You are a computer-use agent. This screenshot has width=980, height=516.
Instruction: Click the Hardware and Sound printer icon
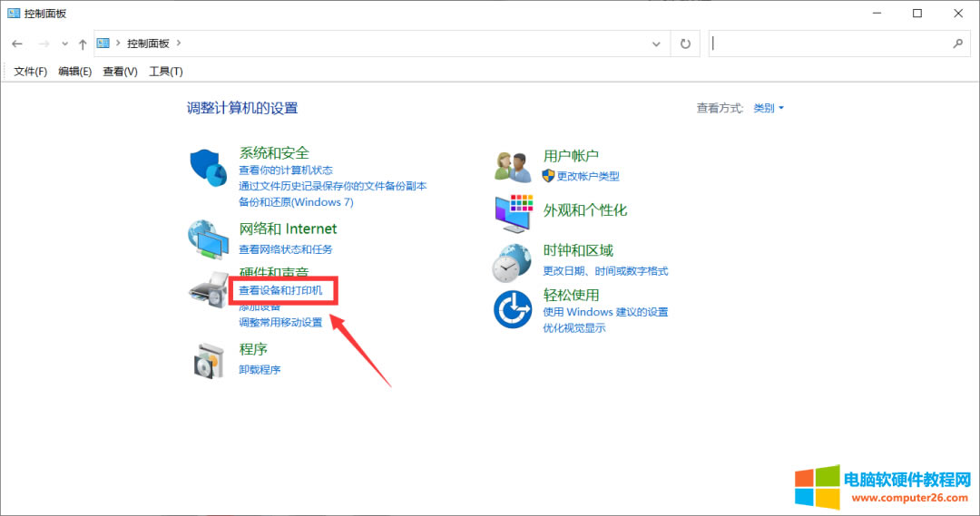coord(208,290)
